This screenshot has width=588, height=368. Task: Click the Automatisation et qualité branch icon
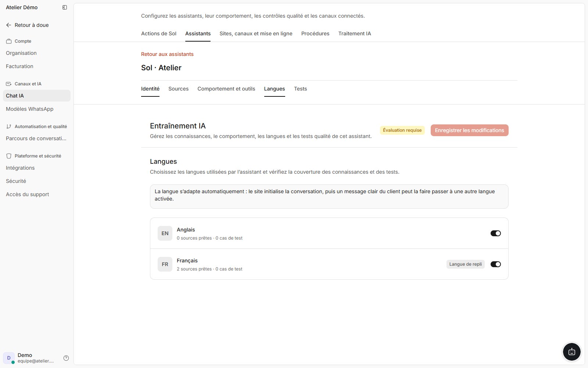pos(9,127)
